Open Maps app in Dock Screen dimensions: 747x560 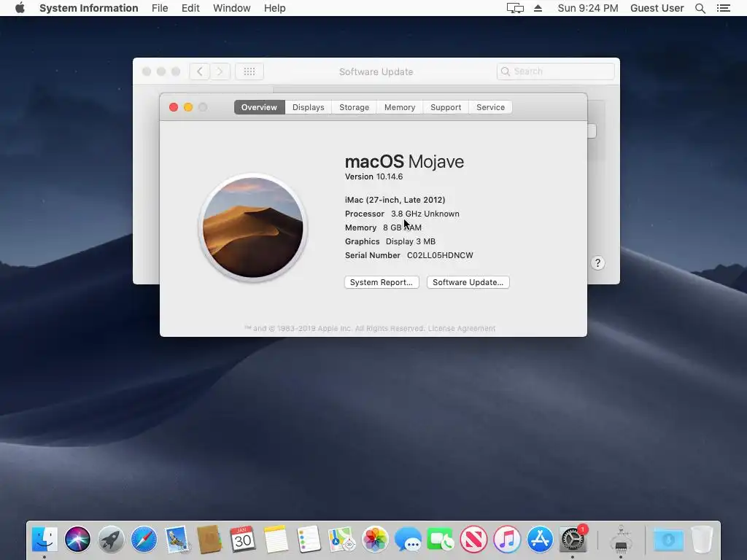point(341,540)
